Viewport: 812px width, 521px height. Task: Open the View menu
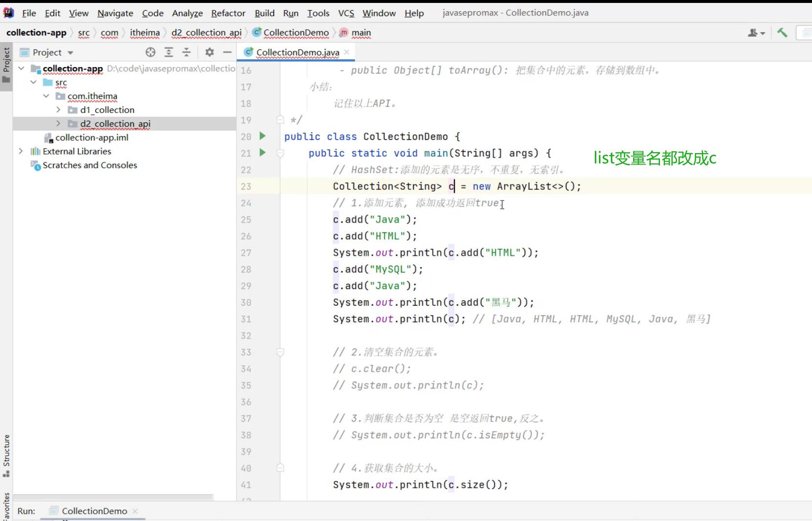[79, 13]
